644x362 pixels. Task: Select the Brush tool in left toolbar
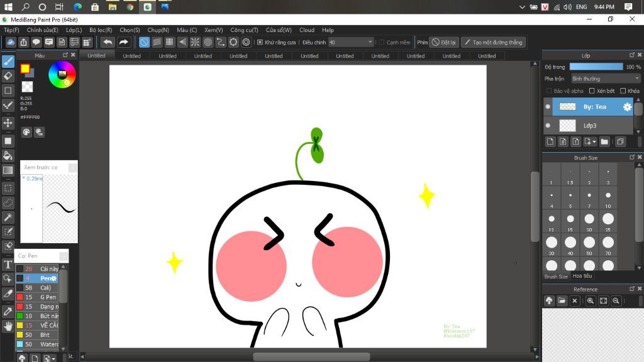(x=8, y=62)
